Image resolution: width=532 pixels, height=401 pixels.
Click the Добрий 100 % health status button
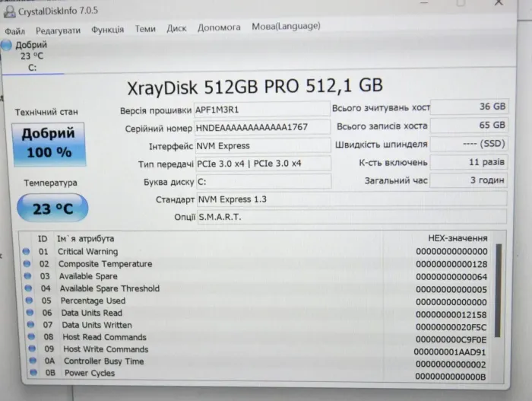tap(47, 142)
